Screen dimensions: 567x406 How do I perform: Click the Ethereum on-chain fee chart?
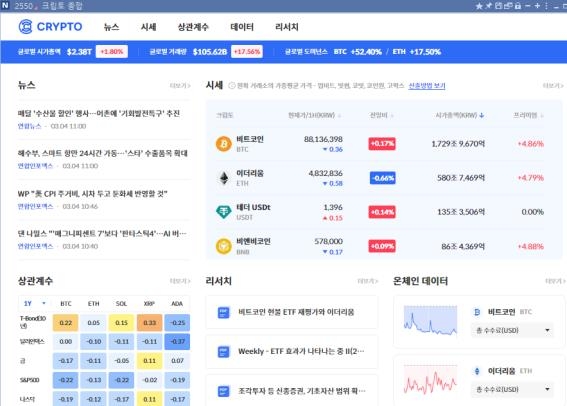430,380
